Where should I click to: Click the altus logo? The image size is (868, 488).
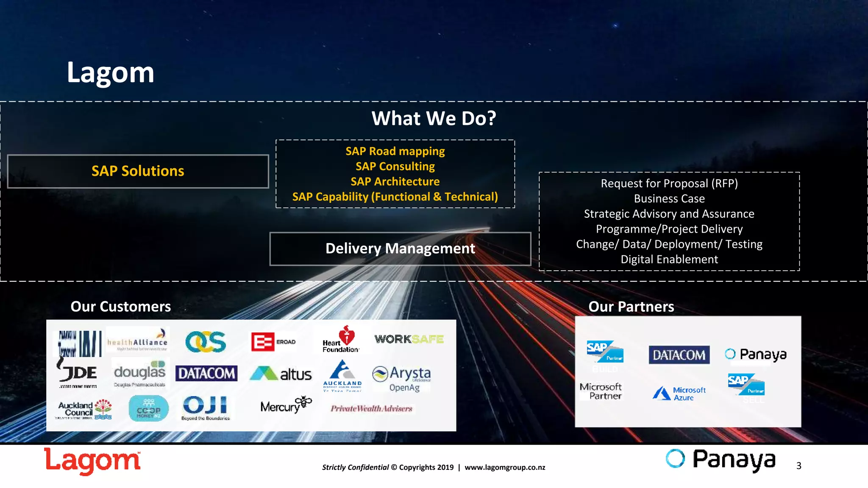point(281,374)
